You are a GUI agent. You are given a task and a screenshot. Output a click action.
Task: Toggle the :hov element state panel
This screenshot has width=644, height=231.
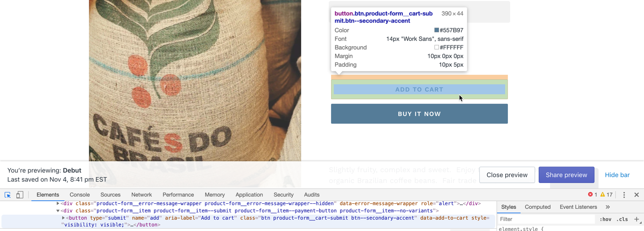click(x=605, y=219)
